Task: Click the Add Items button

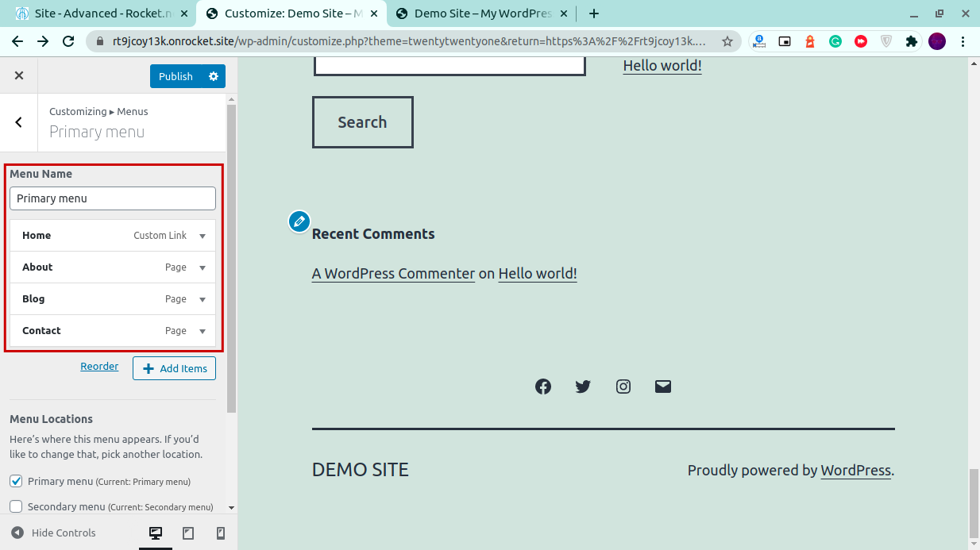Action: 175,368
